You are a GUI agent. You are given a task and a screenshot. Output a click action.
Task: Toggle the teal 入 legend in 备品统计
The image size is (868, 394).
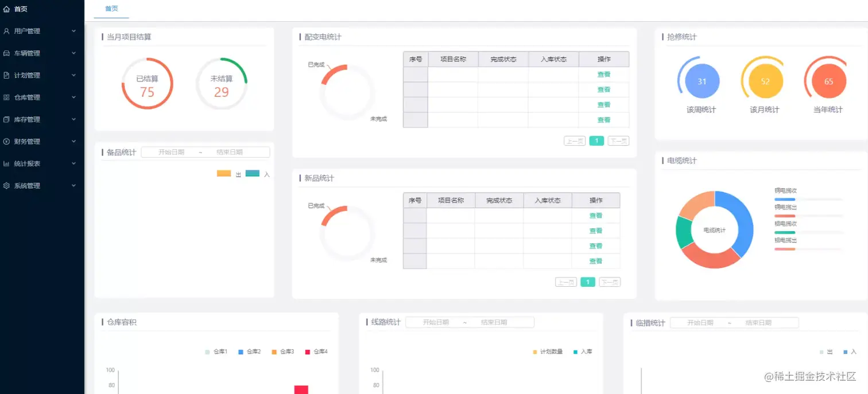258,174
